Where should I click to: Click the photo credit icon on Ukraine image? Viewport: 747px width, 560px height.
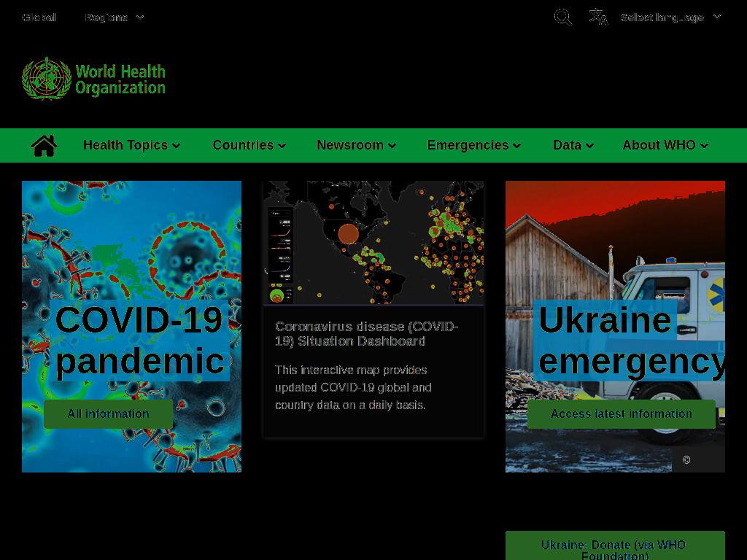[686, 459]
